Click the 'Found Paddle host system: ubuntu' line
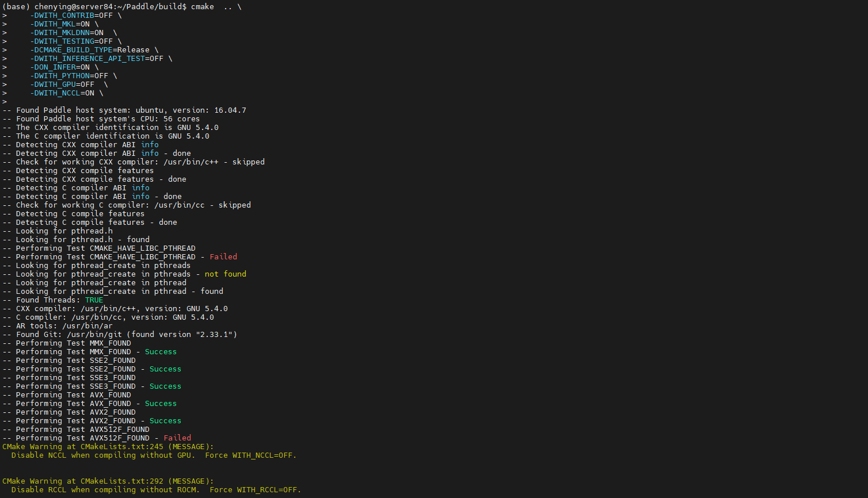This screenshot has height=498, width=868. 124,110
